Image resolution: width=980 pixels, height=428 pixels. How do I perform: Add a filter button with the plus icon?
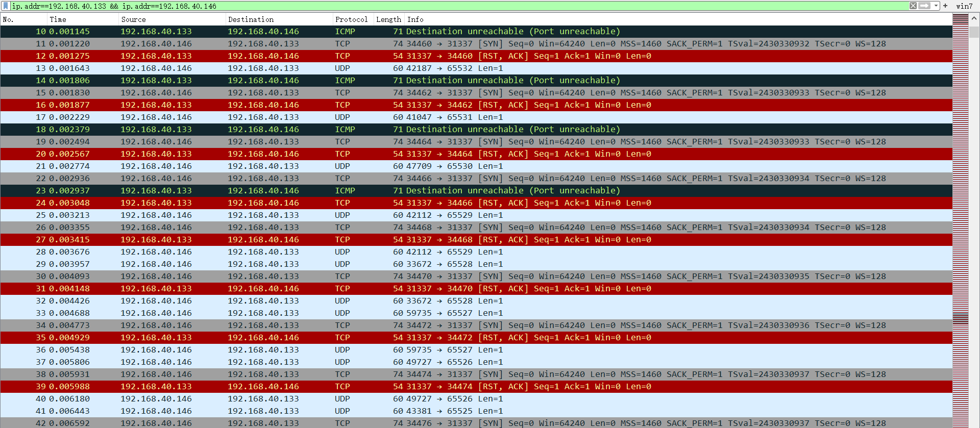(x=945, y=6)
